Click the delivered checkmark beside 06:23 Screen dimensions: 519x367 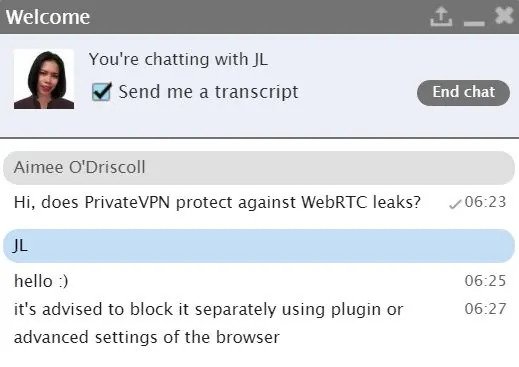[x=455, y=204]
